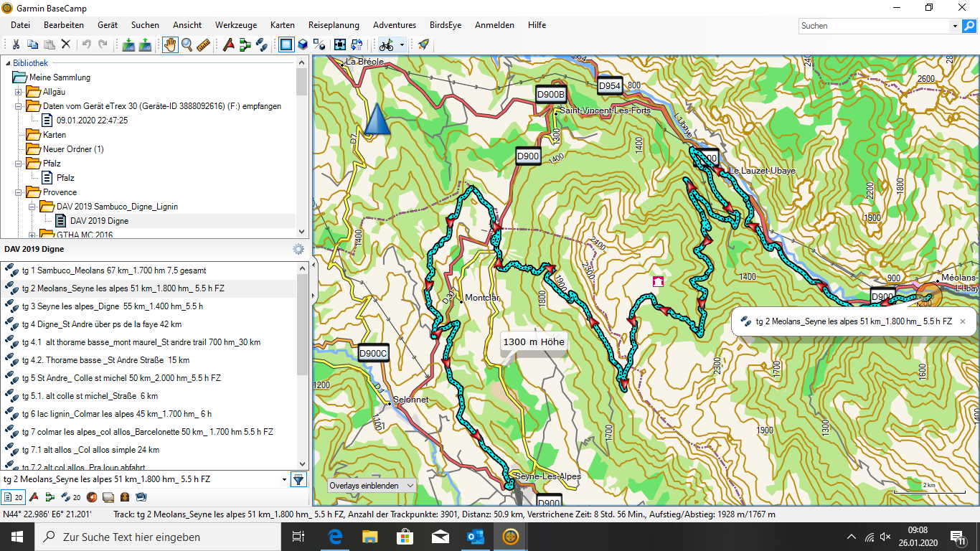Click the rocket Adventure icon

423,44
